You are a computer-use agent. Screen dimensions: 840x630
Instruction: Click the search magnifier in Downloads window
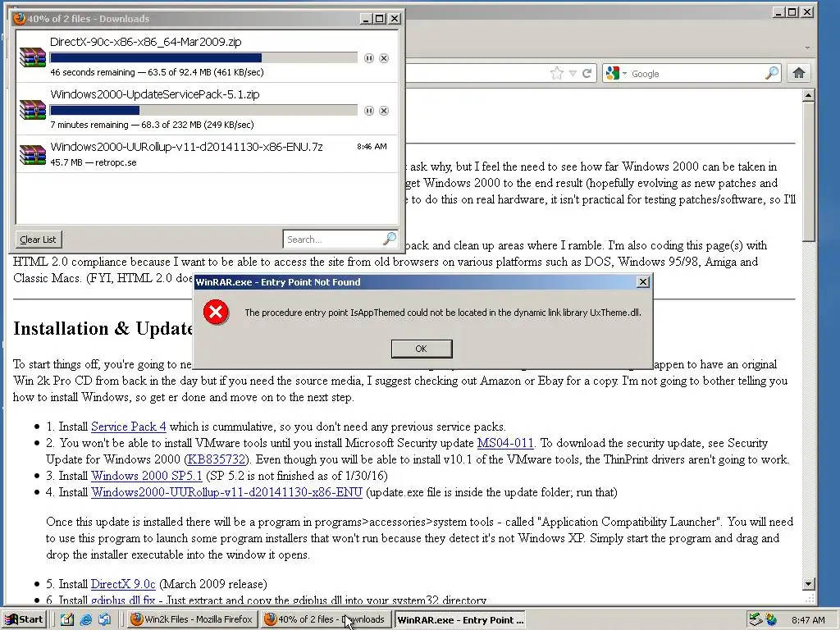pyautogui.click(x=390, y=239)
